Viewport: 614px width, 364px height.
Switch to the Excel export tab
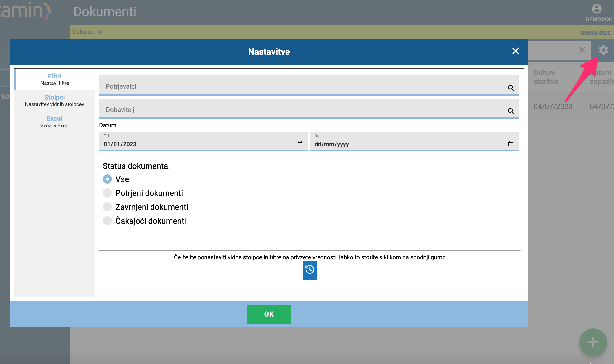55,122
